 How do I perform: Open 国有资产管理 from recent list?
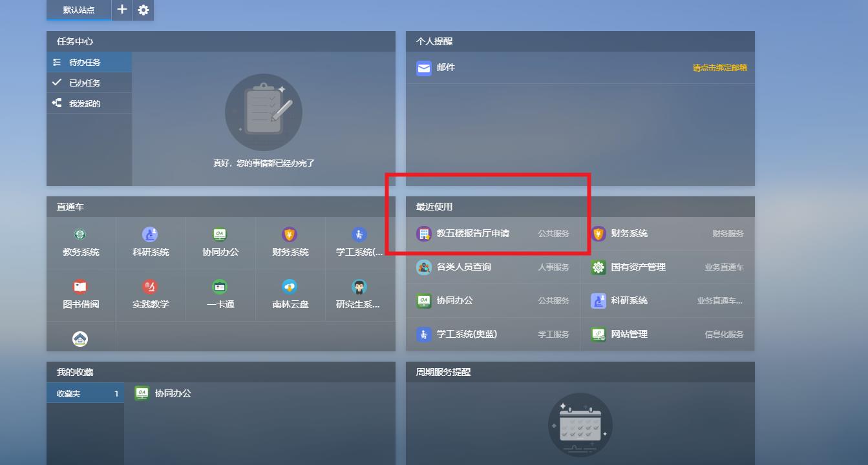click(638, 267)
